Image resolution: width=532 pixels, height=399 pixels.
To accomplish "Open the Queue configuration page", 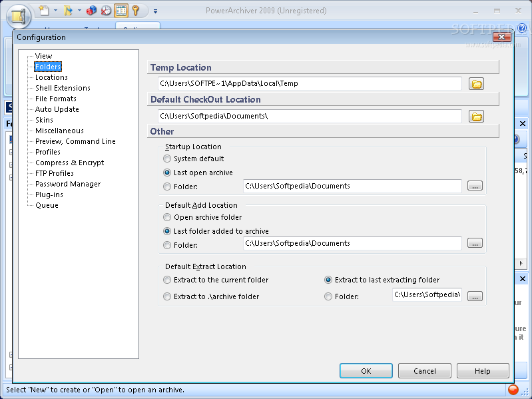I will 47,205.
